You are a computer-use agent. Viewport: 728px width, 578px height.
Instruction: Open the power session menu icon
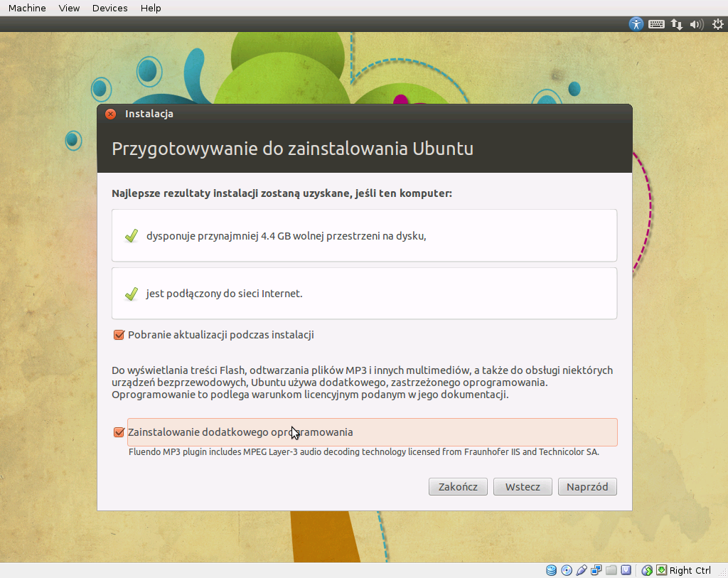coord(718,24)
